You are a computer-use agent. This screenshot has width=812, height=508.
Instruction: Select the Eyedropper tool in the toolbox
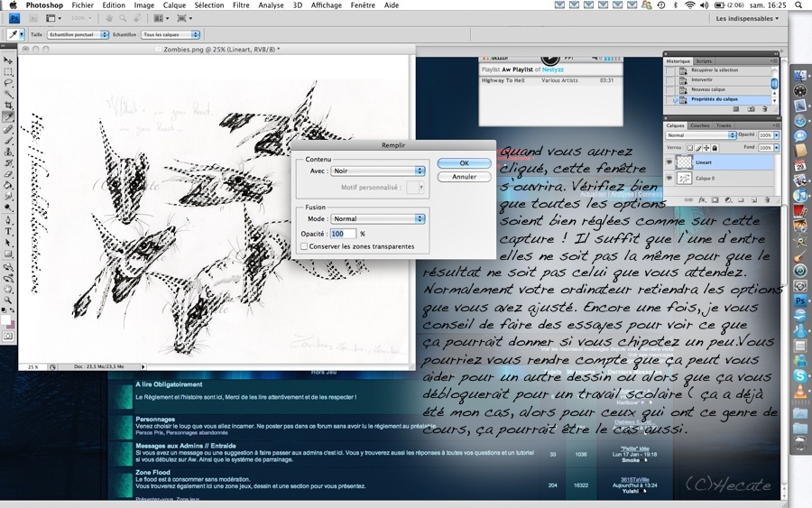8,117
